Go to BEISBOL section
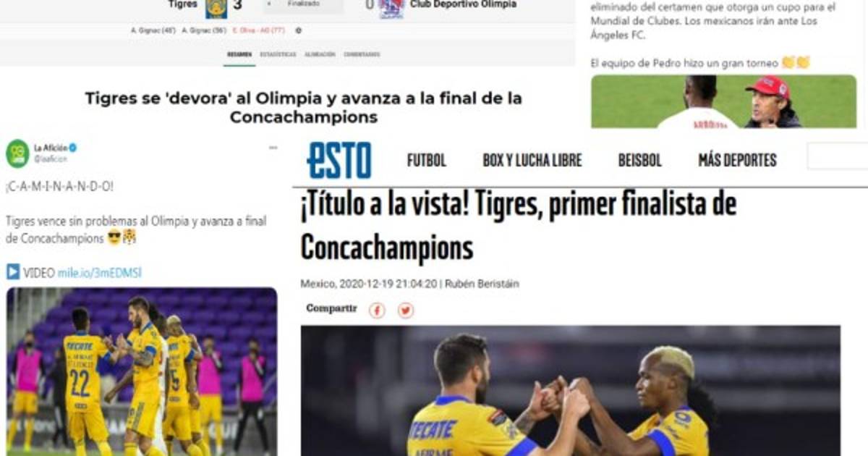Image resolution: width=868 pixels, height=456 pixels. pyautogui.click(x=639, y=160)
